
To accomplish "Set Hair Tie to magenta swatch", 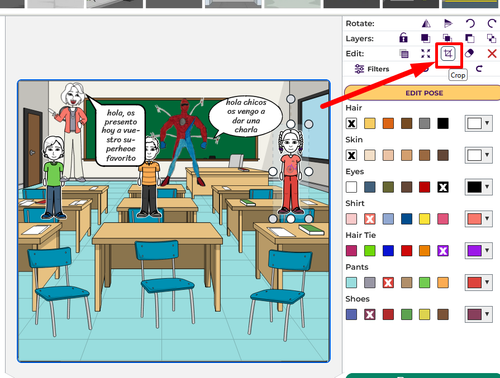I will coord(351,251).
